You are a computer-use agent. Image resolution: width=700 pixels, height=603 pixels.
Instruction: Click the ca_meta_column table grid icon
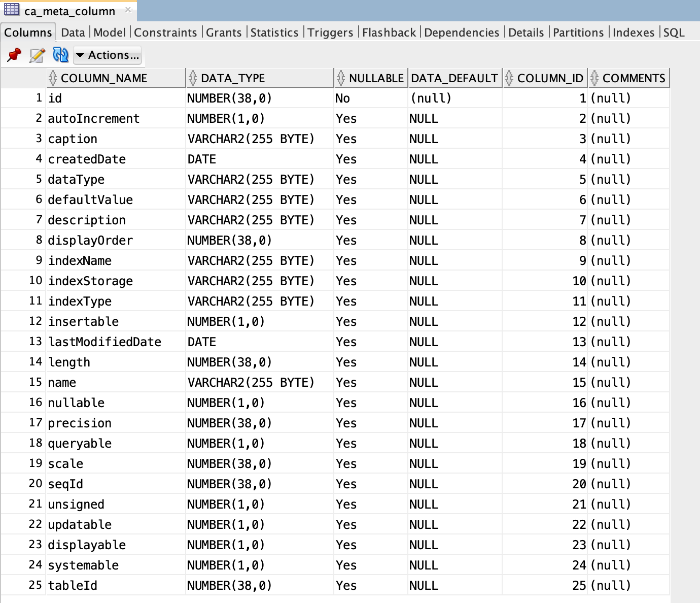point(12,10)
